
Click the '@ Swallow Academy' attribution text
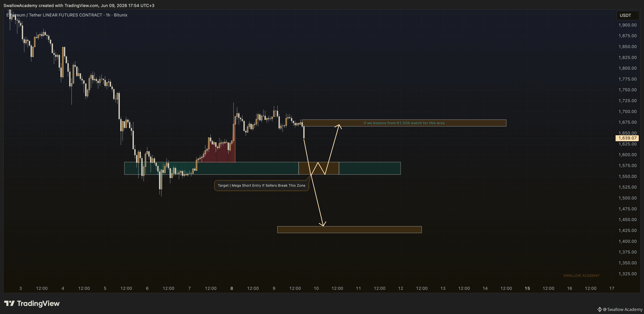[623, 309]
